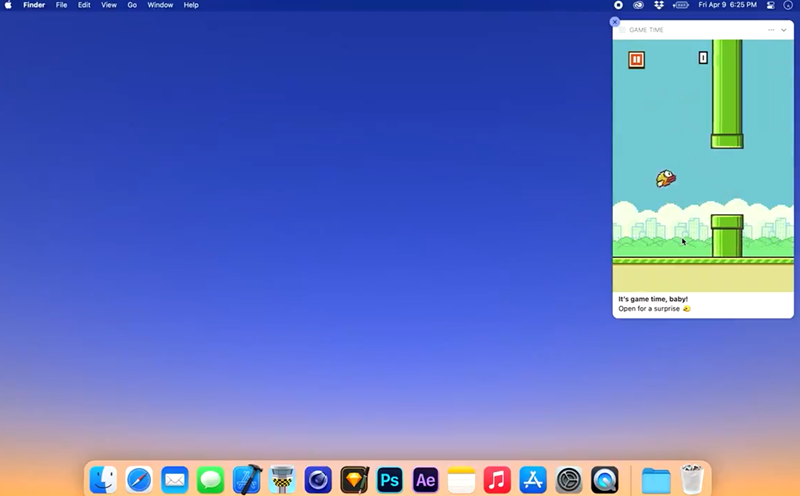Open the blue folder stack in the Dock
The image size is (800, 496).
coord(656,480)
